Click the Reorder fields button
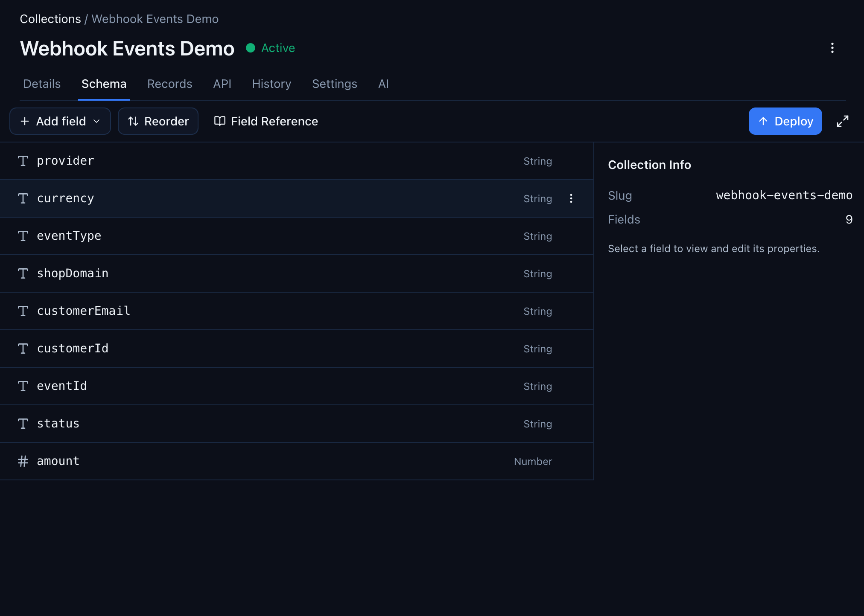 (x=158, y=121)
